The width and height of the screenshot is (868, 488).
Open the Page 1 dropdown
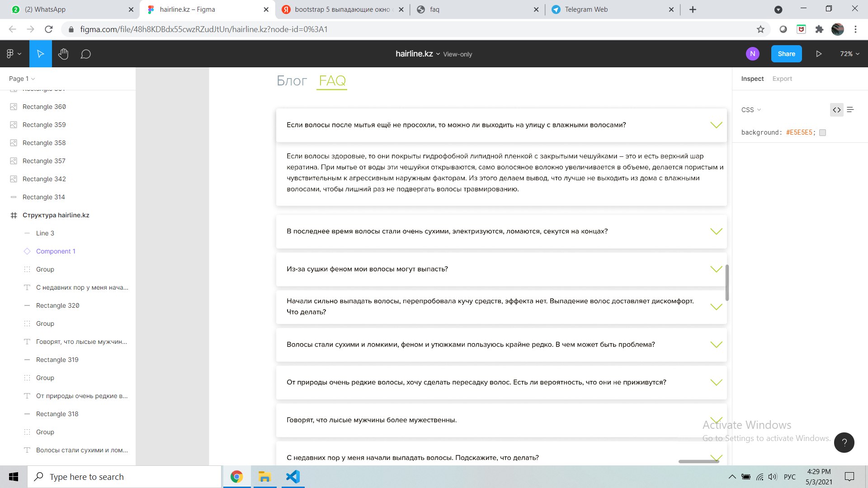click(22, 79)
